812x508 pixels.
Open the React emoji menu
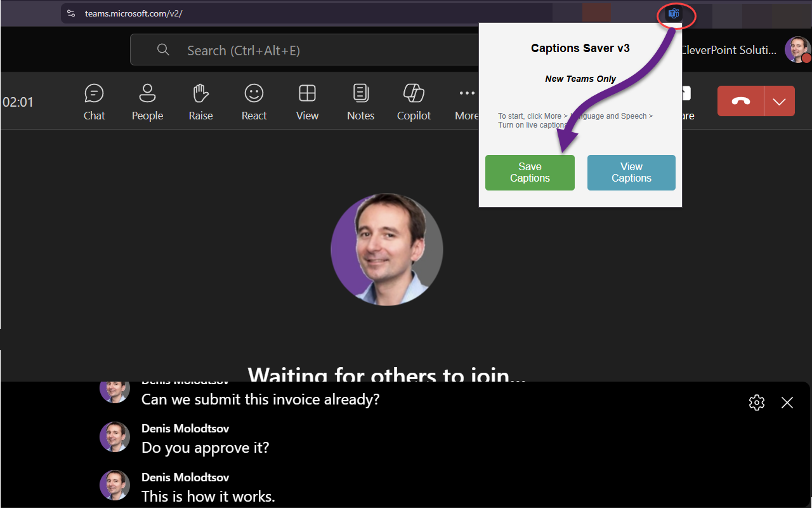[x=254, y=102]
